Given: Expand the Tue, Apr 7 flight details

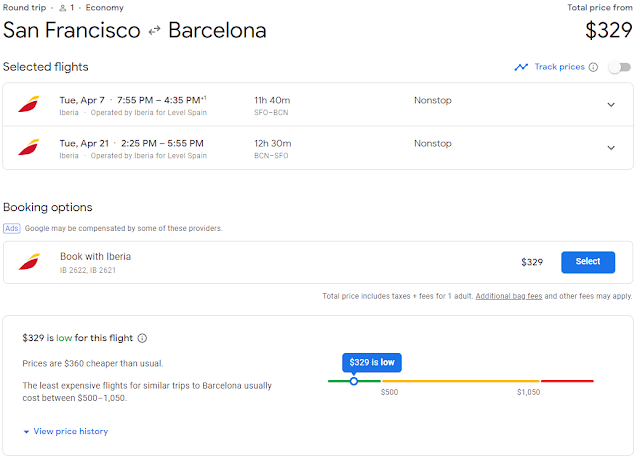Looking at the screenshot, I should click(611, 105).
